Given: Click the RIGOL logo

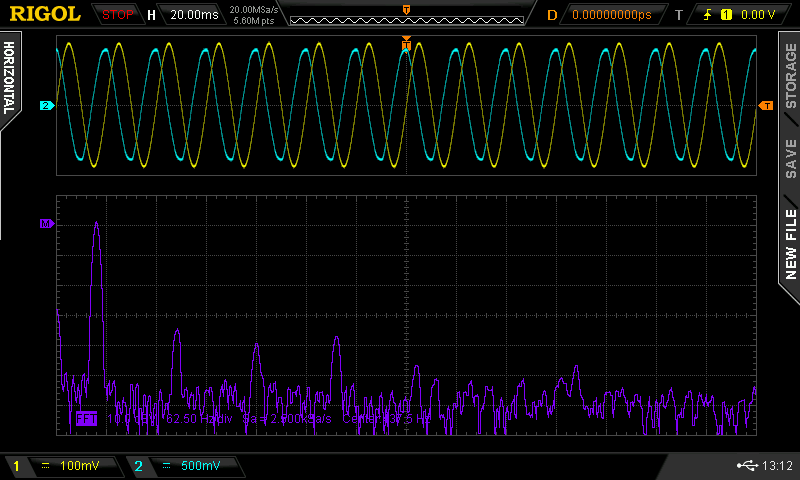Looking at the screenshot, I should (x=45, y=14).
